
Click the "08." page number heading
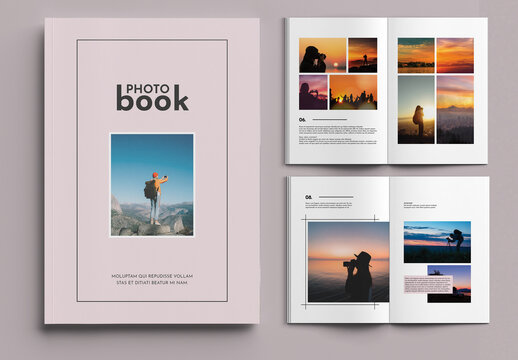(309, 197)
